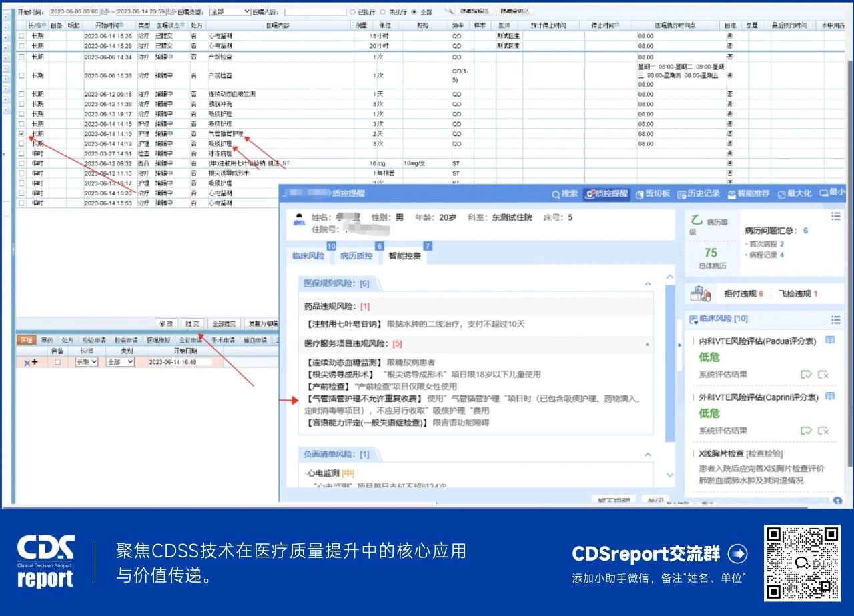
Task: Click the 智能推荐 recommendation icon
Action: (x=731, y=194)
